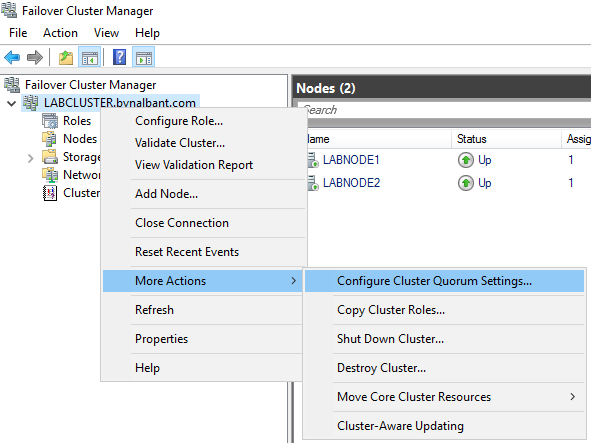Click the Nodes tree icon
This screenshot has height=443, width=591.
click(50, 139)
